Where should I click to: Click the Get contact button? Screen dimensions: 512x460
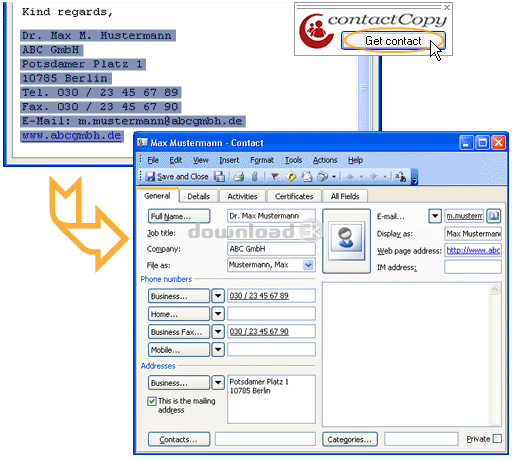click(x=393, y=41)
